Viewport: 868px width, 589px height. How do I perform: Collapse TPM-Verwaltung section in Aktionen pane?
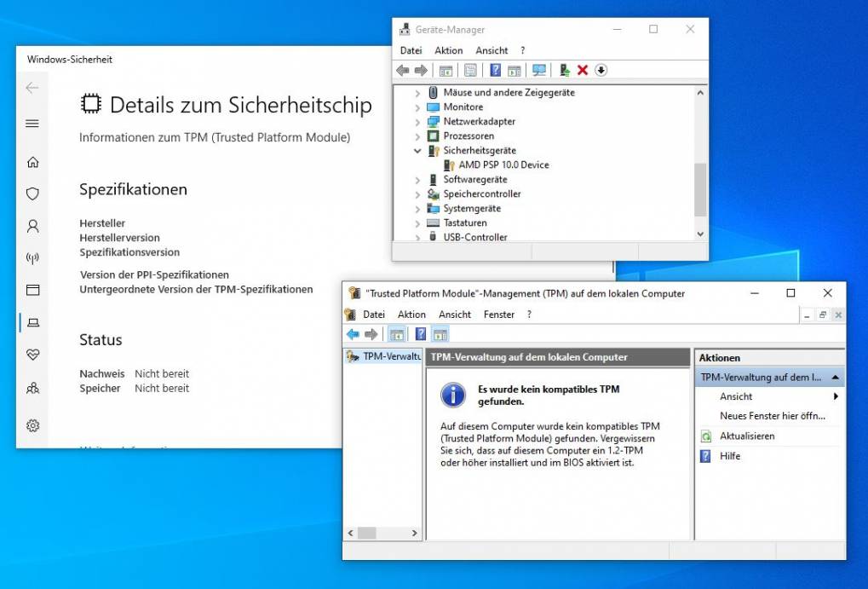[x=836, y=378]
